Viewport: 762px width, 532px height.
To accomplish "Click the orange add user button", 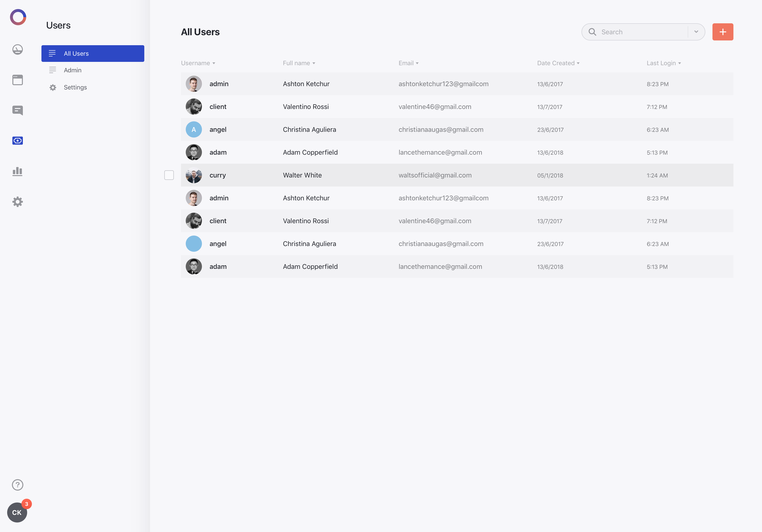I will [x=722, y=32].
